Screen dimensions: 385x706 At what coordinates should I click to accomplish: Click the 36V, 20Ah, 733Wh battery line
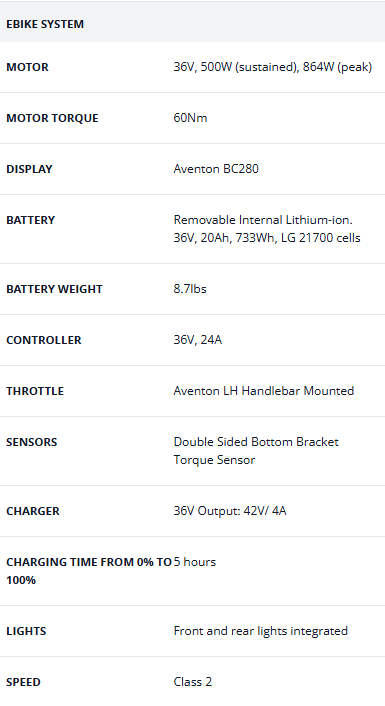click(x=267, y=238)
